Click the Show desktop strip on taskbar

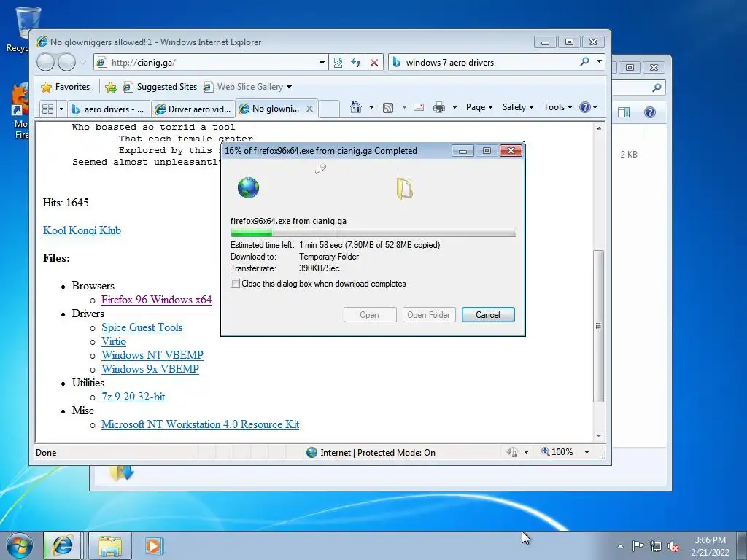(x=742, y=545)
